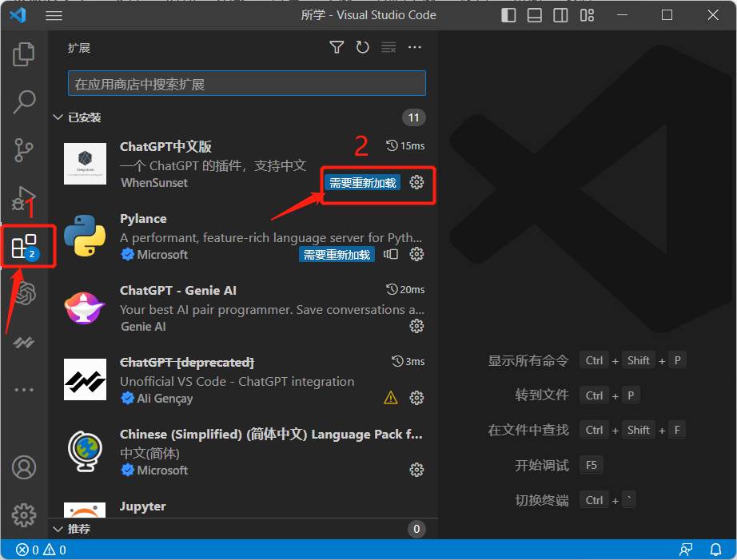Open the Pylance extension title
The height and width of the screenshot is (560, 737).
tap(143, 218)
